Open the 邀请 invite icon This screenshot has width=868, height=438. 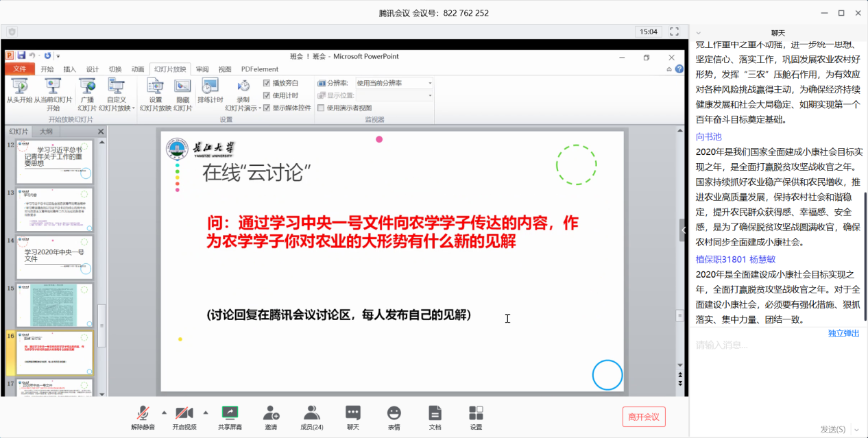(x=271, y=413)
